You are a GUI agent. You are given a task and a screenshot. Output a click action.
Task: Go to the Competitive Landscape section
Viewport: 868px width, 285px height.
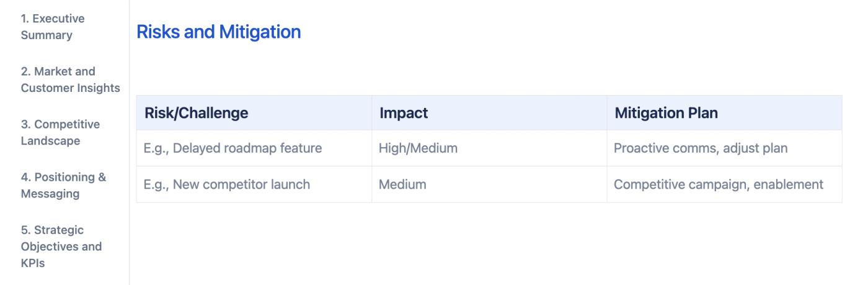[60, 132]
